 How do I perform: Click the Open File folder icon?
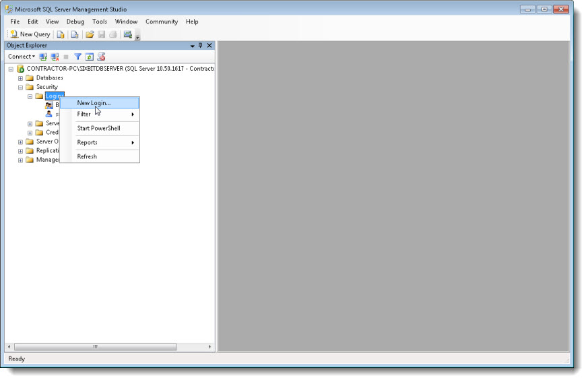(90, 35)
